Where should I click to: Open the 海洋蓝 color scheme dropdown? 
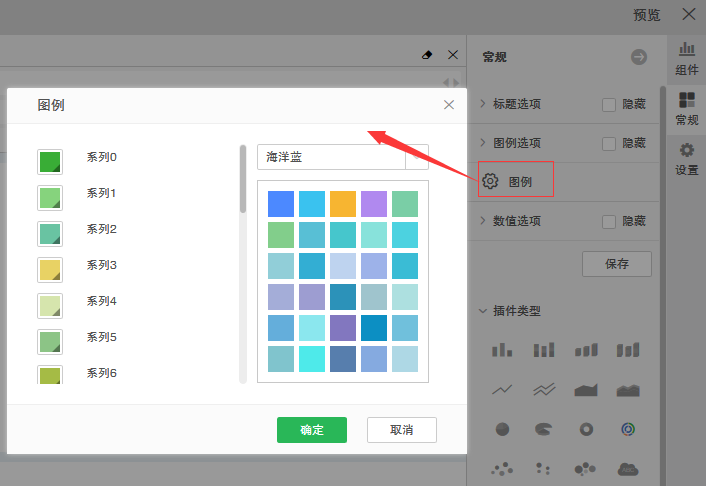[417, 157]
